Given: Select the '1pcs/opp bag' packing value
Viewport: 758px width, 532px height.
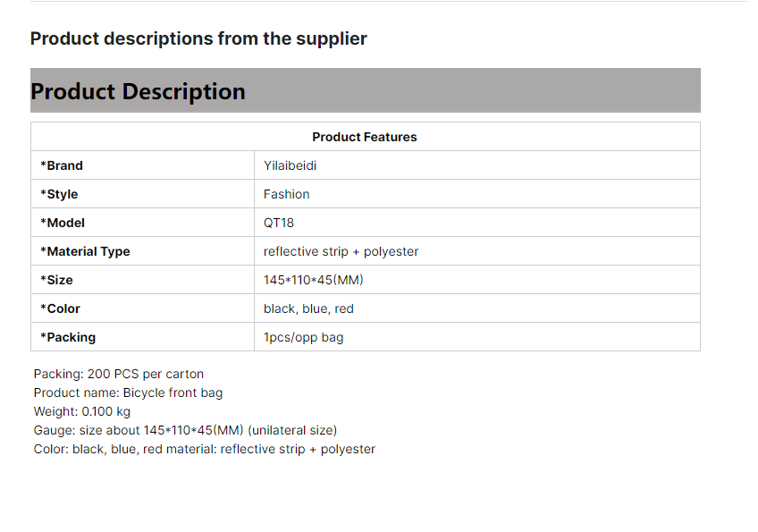Looking at the screenshot, I should 303,337.
